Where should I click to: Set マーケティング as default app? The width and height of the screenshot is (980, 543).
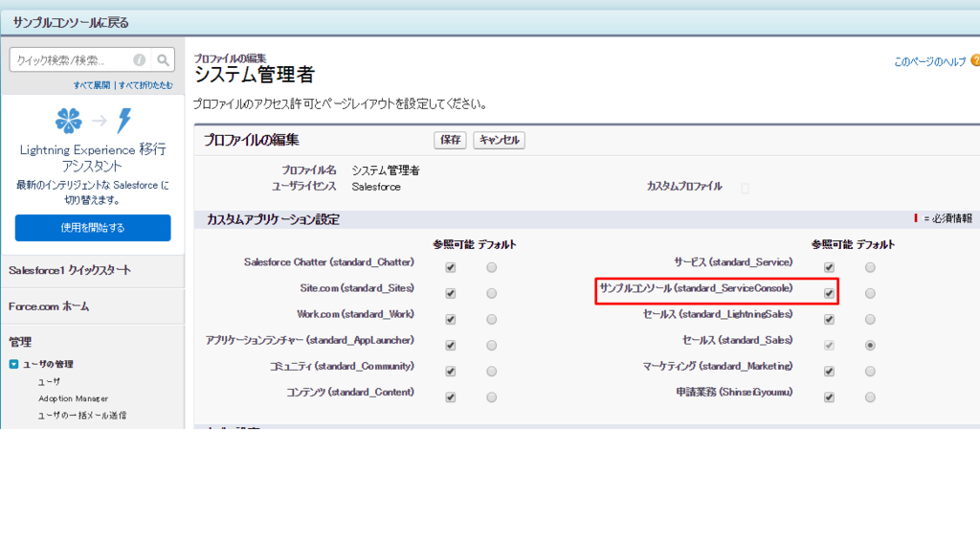(870, 372)
